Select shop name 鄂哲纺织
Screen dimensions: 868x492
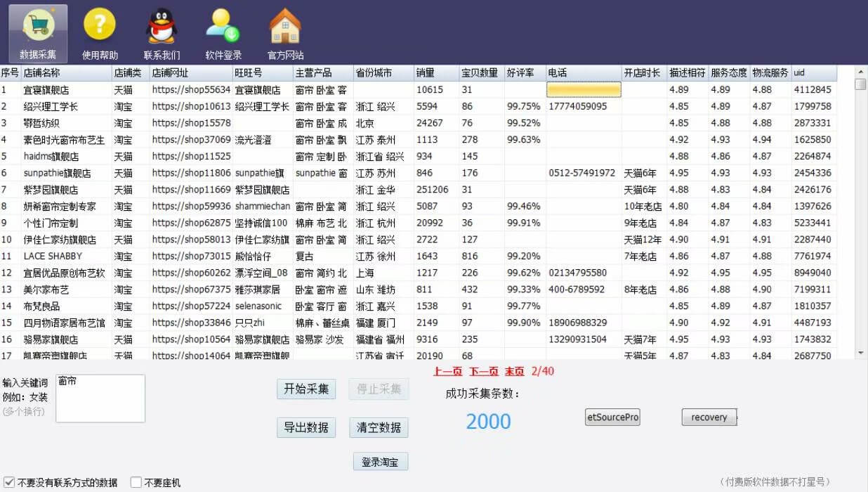click(x=41, y=123)
